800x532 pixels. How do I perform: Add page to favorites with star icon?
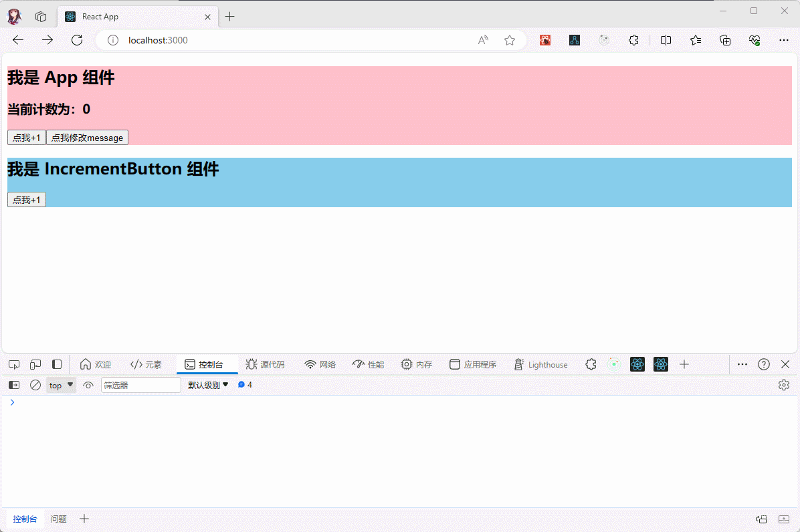click(x=510, y=40)
